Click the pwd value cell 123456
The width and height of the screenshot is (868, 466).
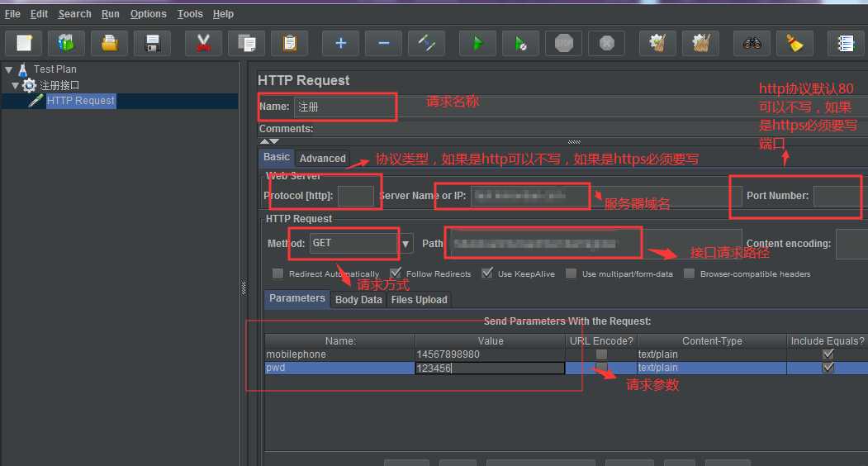tap(490, 368)
